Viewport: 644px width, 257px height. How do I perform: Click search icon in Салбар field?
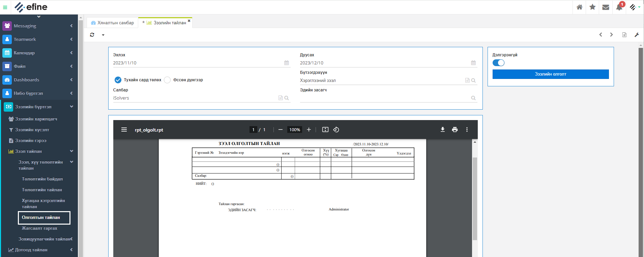click(287, 98)
